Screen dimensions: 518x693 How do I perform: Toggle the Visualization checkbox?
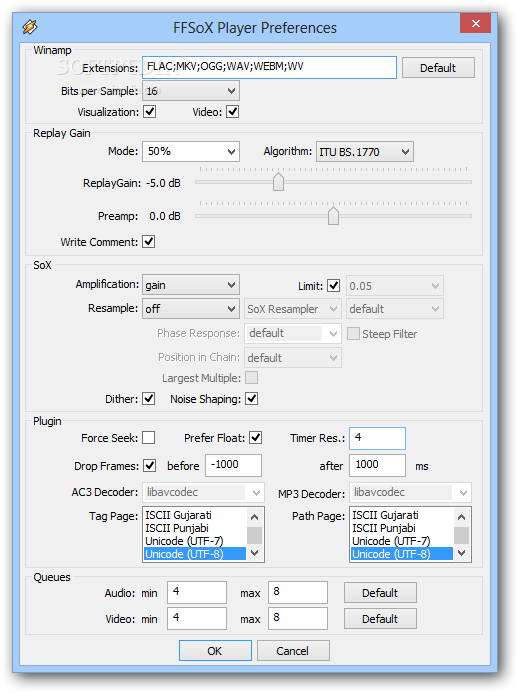150,112
